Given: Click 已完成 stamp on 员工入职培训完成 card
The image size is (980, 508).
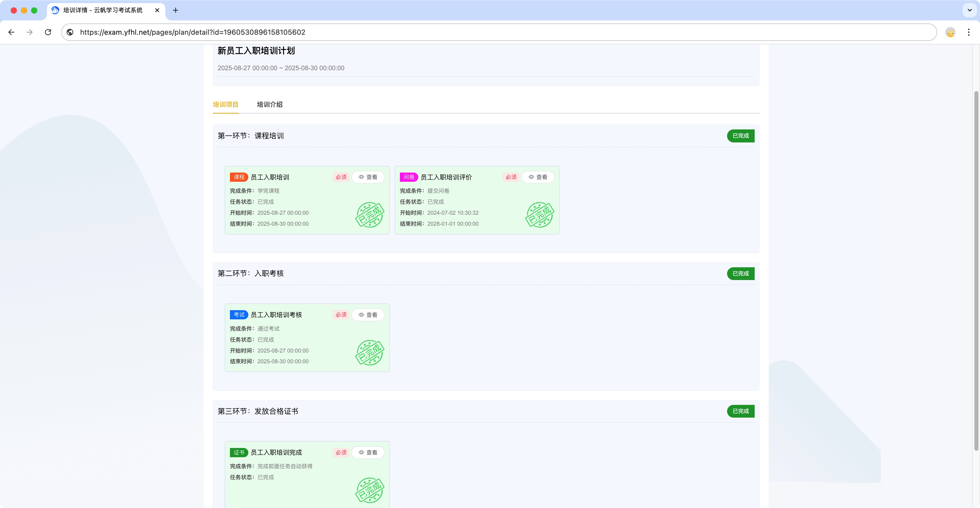Looking at the screenshot, I should click(x=370, y=490).
